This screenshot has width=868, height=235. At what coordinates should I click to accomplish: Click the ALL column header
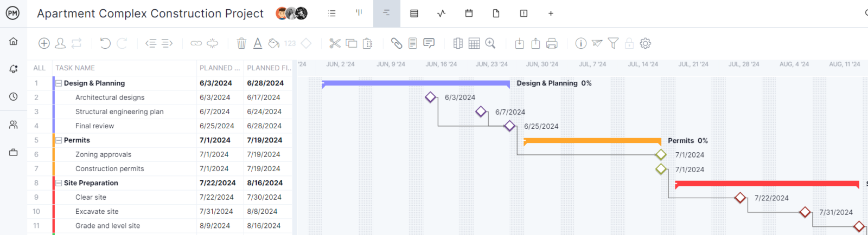click(39, 68)
